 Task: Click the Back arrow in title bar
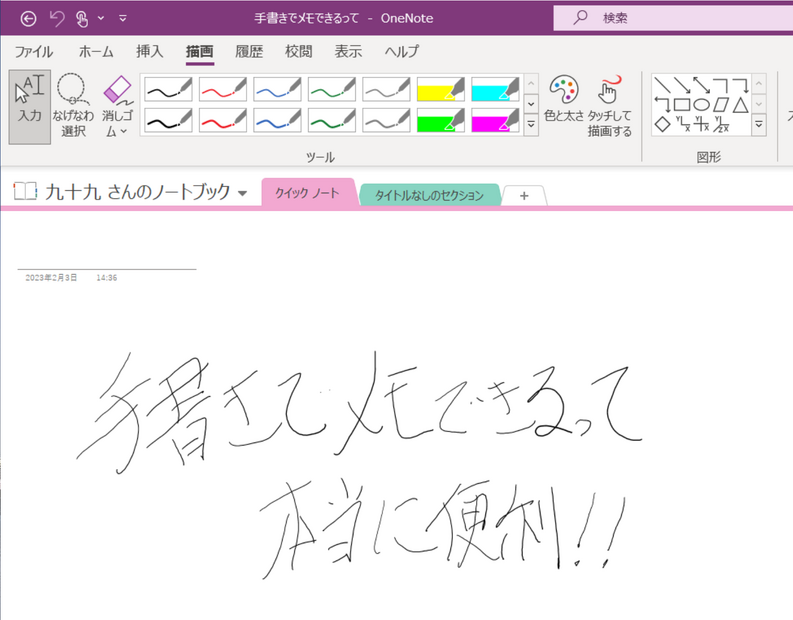pos(28,19)
